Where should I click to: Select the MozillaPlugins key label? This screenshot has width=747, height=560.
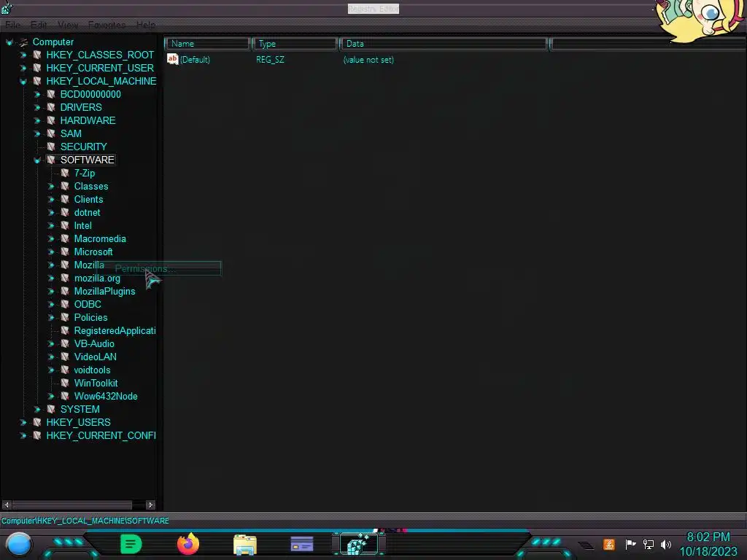click(x=104, y=292)
